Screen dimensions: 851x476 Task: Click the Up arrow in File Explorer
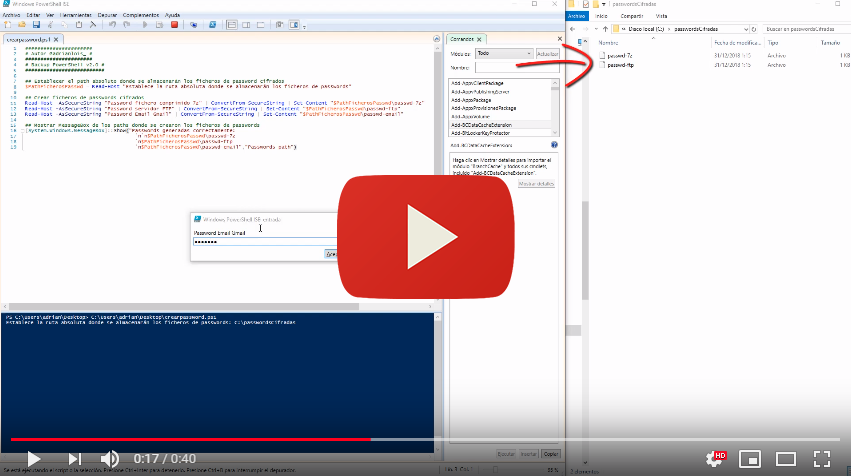click(x=605, y=29)
